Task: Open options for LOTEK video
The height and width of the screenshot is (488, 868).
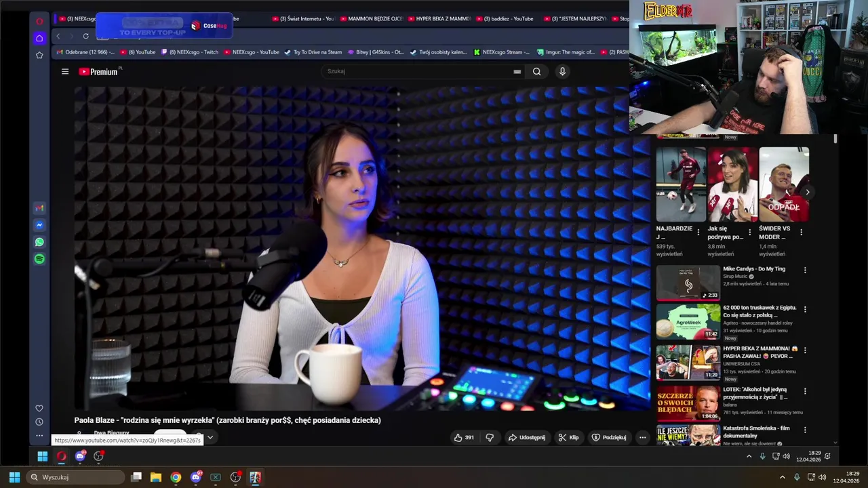Action: pos(805,391)
